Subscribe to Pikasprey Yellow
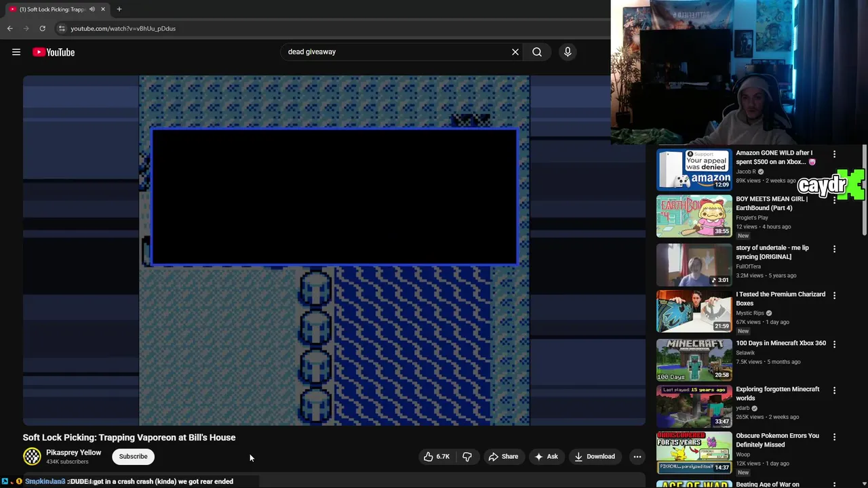Image resolution: width=868 pixels, height=488 pixels. [x=133, y=457]
